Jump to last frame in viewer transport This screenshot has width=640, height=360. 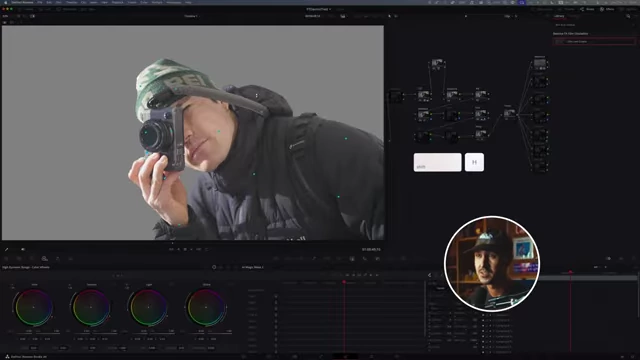[x=199, y=249]
